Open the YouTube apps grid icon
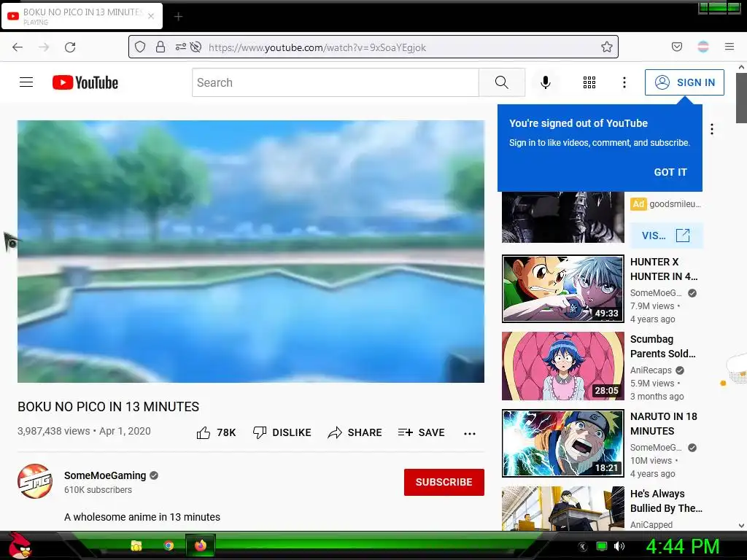The height and width of the screenshot is (560, 747). click(x=589, y=82)
